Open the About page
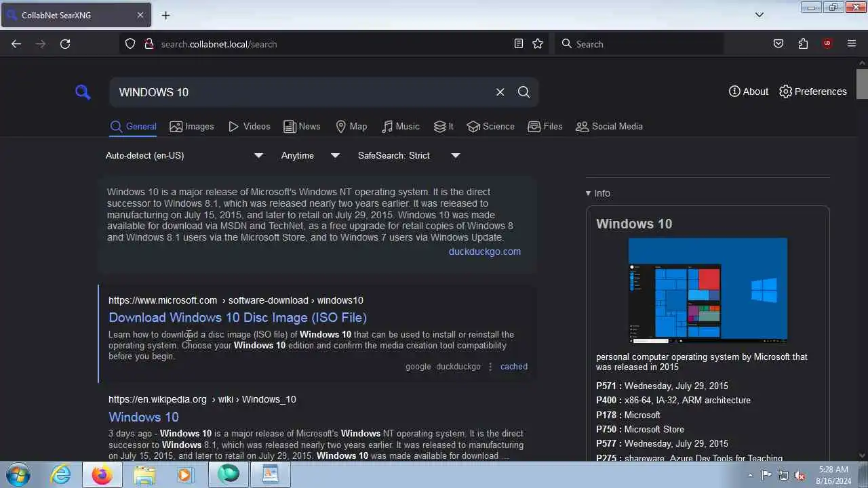This screenshot has height=488, width=868. [749, 91]
